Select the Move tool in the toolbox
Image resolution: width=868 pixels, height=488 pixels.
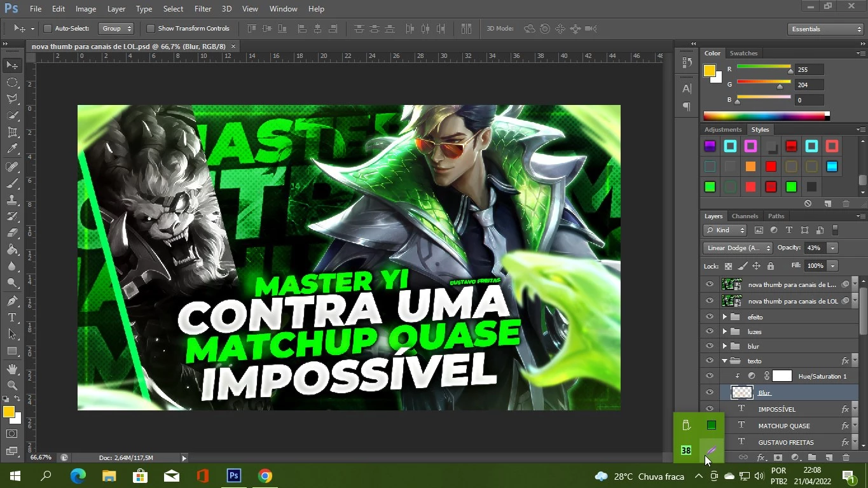(x=12, y=66)
